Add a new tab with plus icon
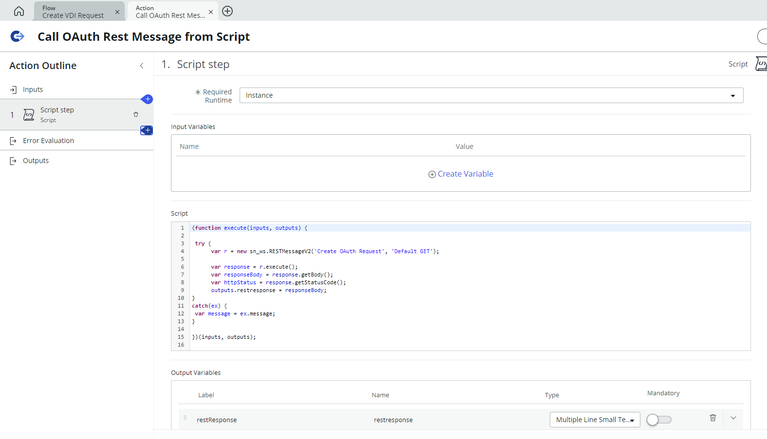The image size is (767, 439). 227,11
